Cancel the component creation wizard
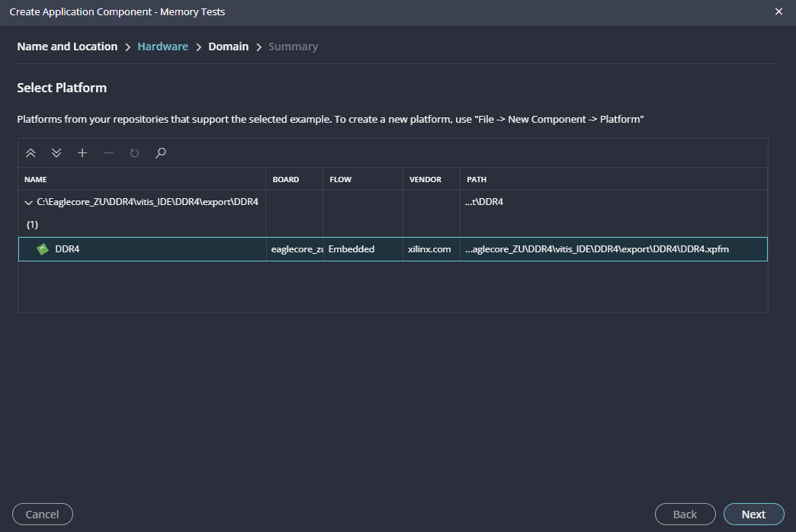 (x=43, y=514)
